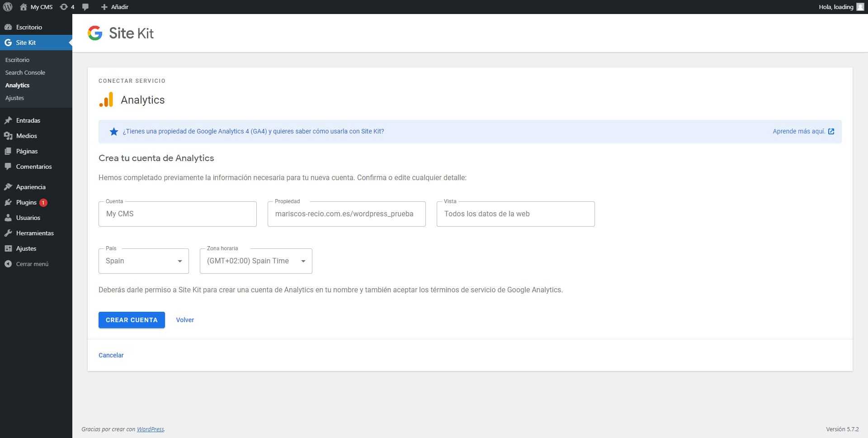Click the Cerrar menú collapse arrow icon

8,264
